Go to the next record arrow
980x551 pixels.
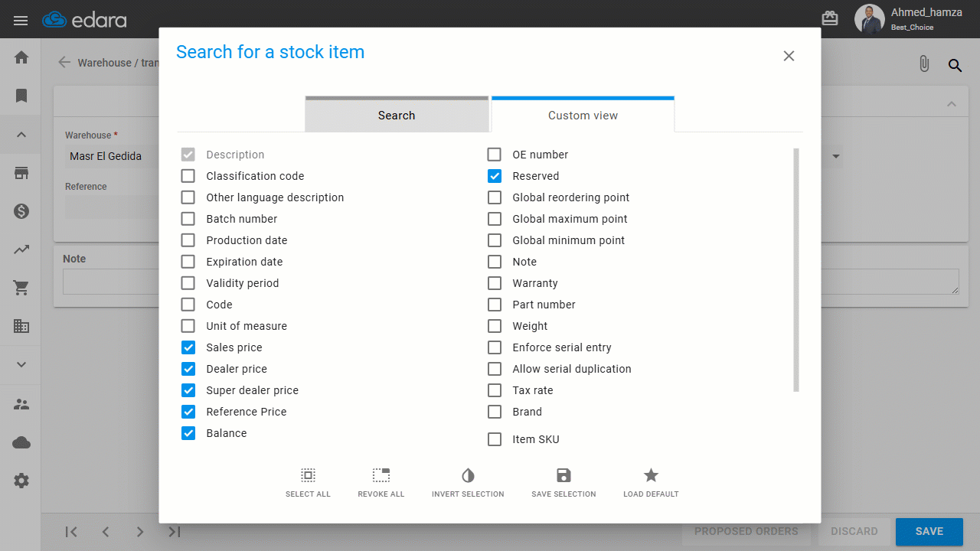click(x=139, y=532)
